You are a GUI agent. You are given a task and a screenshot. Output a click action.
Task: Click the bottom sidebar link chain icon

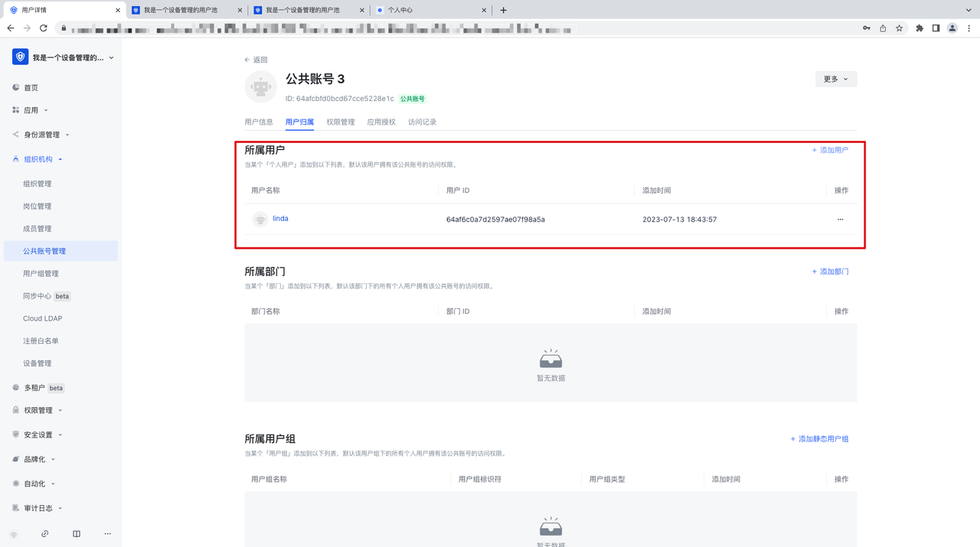coord(45,534)
